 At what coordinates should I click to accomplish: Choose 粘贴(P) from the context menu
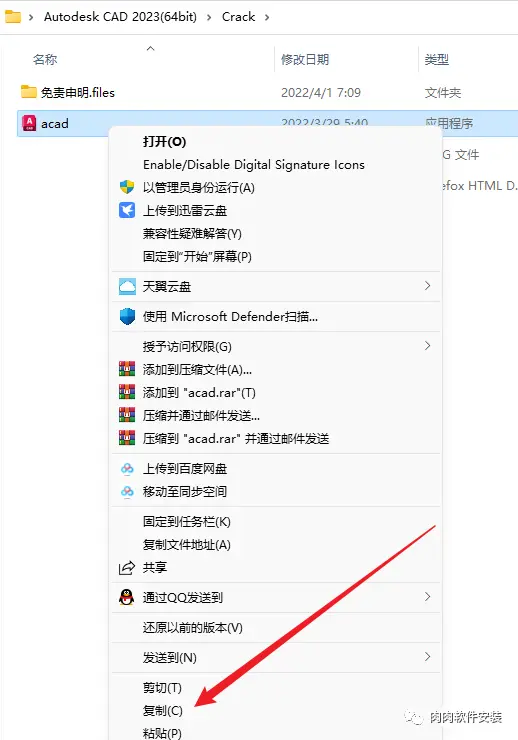pos(162,733)
